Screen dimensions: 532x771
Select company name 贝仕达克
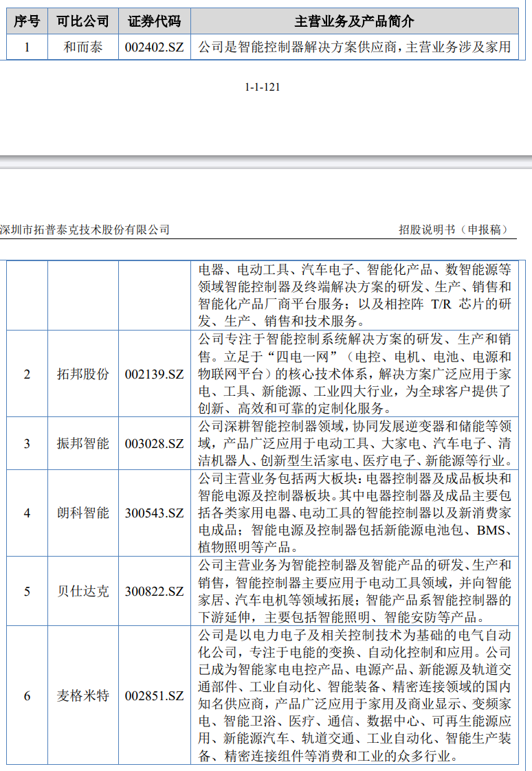click(82, 592)
